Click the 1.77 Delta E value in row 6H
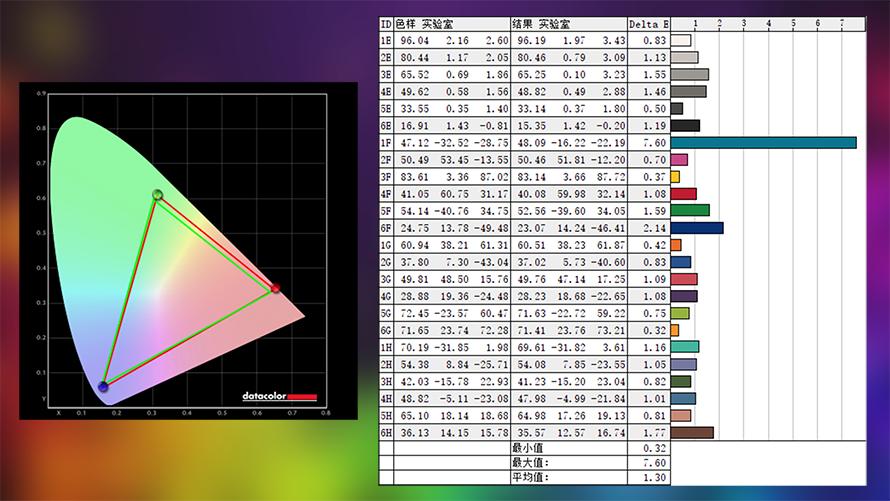Screen dimensions: 890x501 coord(654,432)
